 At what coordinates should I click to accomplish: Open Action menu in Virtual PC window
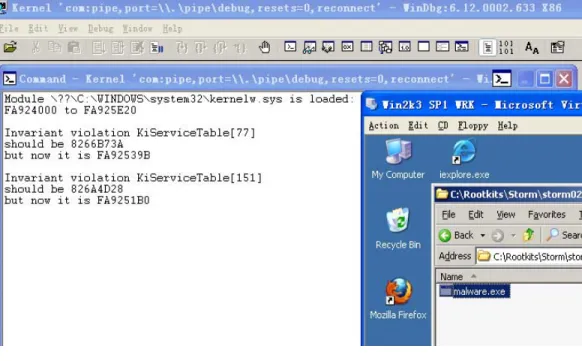pos(384,126)
